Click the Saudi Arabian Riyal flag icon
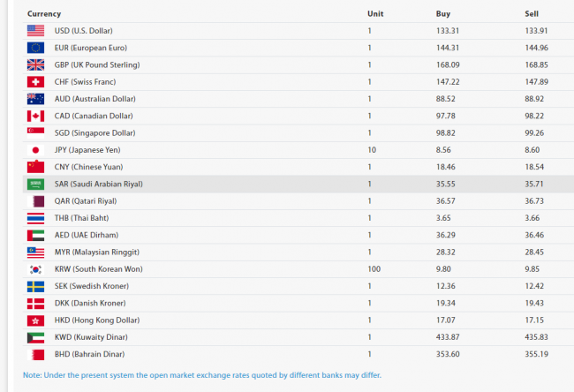The image size is (574, 392). pos(35,184)
